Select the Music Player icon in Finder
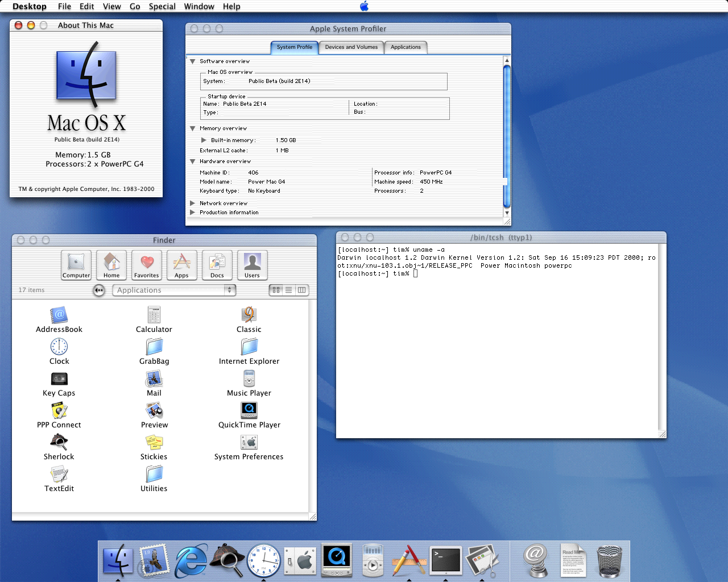Viewport: 728px width, 582px height. [x=249, y=379]
